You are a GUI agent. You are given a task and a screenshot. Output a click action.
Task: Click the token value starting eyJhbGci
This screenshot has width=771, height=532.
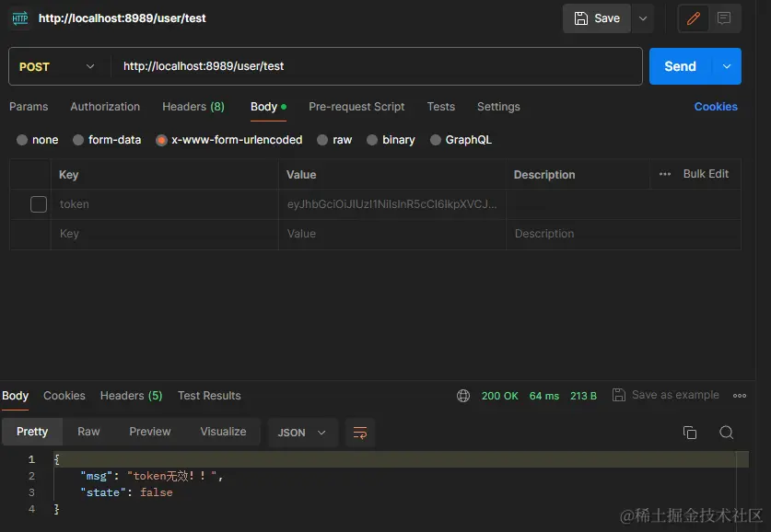pyautogui.click(x=391, y=204)
